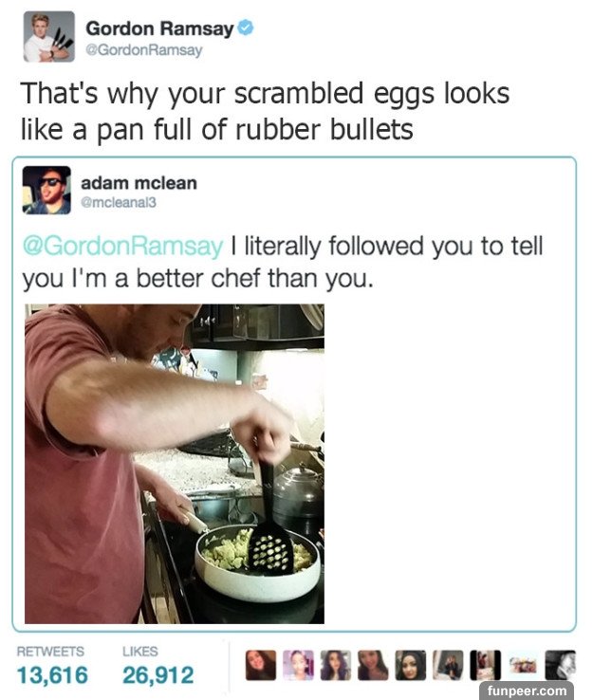Click the adam mclean display name

(x=139, y=183)
